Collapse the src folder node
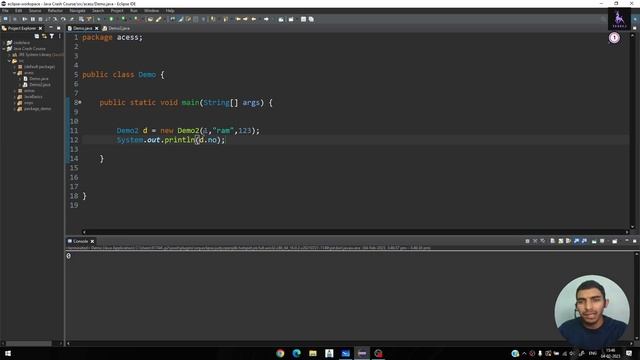The width and height of the screenshot is (640, 360). (9, 61)
